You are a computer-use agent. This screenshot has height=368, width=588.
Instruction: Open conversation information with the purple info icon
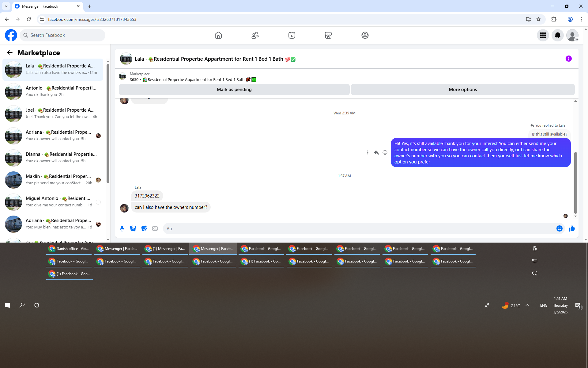569,59
